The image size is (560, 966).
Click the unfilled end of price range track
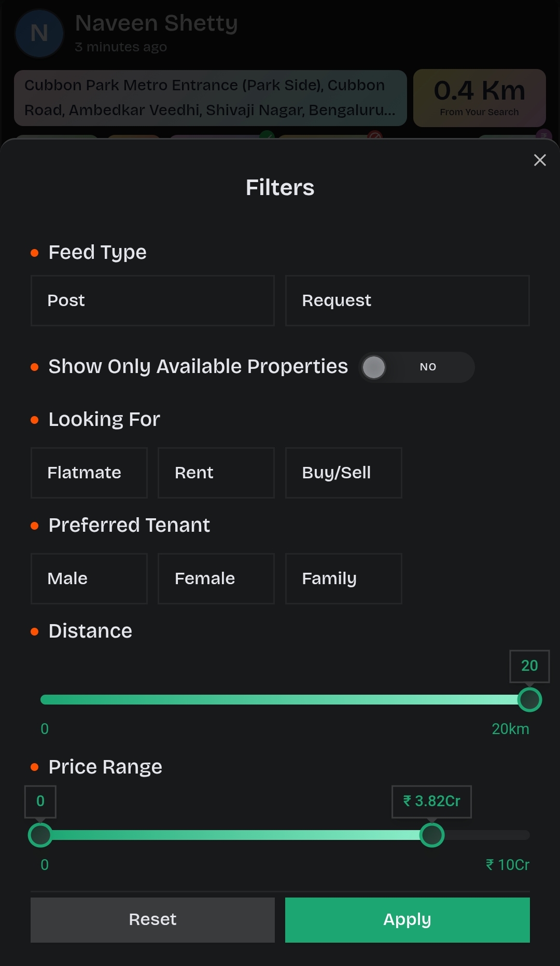pos(487,835)
